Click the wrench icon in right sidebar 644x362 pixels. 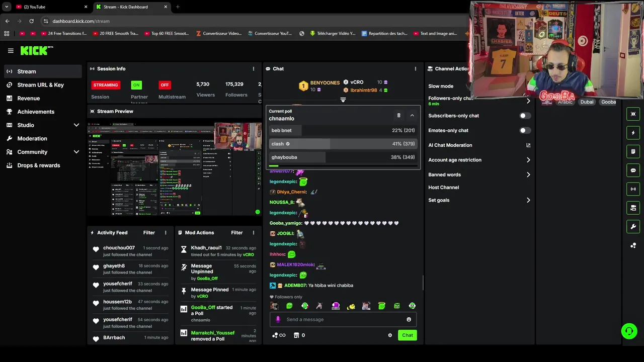[633, 227]
